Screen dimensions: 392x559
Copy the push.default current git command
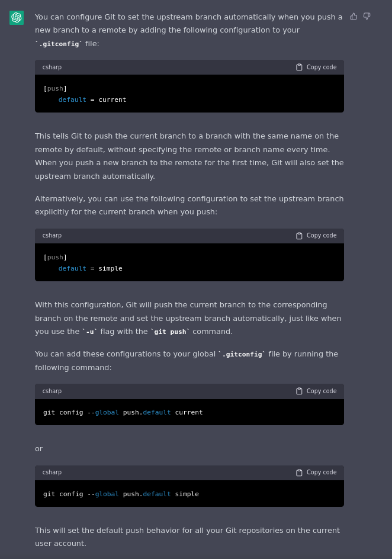(x=321, y=391)
